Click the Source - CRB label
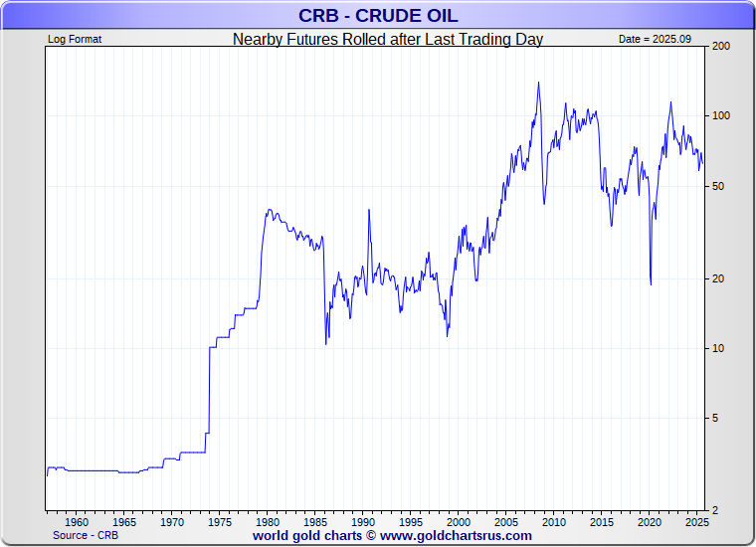Image resolution: width=756 pixels, height=547 pixels. point(86,535)
